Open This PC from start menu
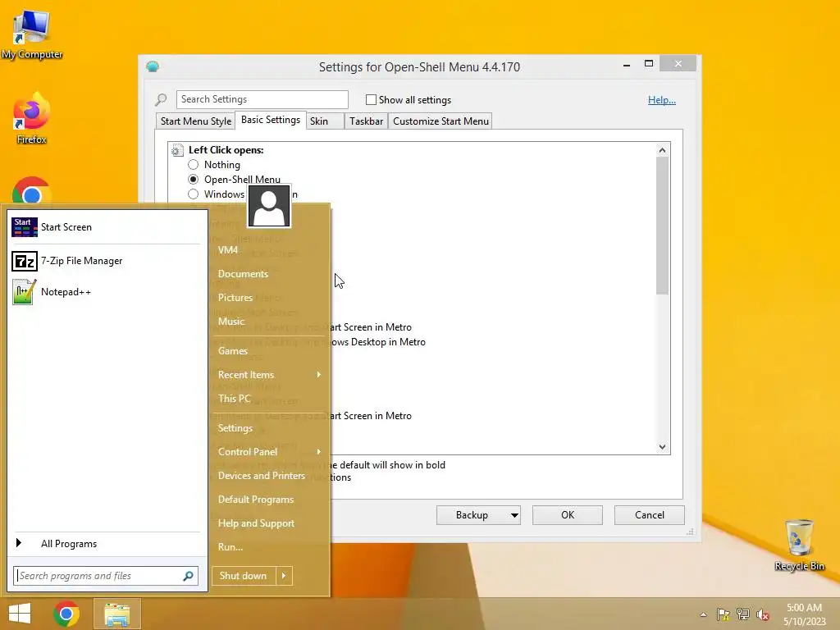The height and width of the screenshot is (630, 840). (234, 399)
